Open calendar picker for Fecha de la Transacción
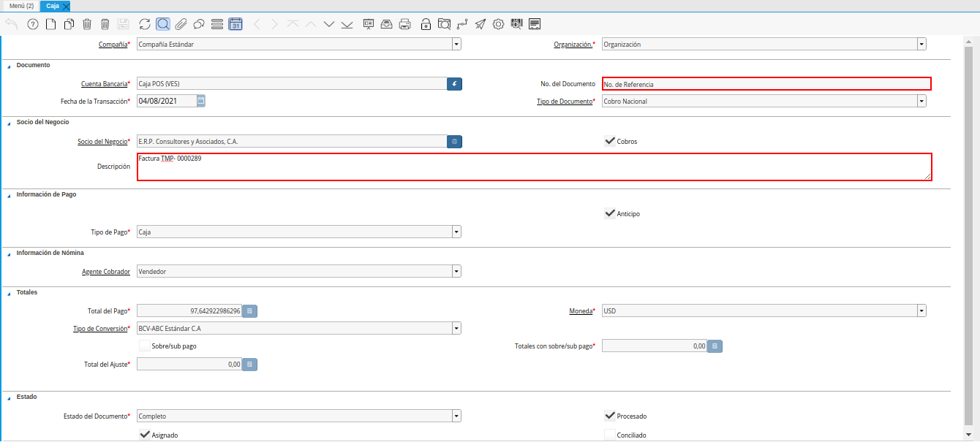 coord(201,101)
